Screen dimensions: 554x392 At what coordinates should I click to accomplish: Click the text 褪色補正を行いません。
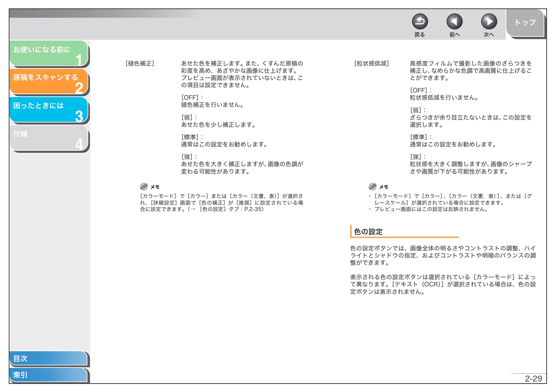[x=212, y=105]
